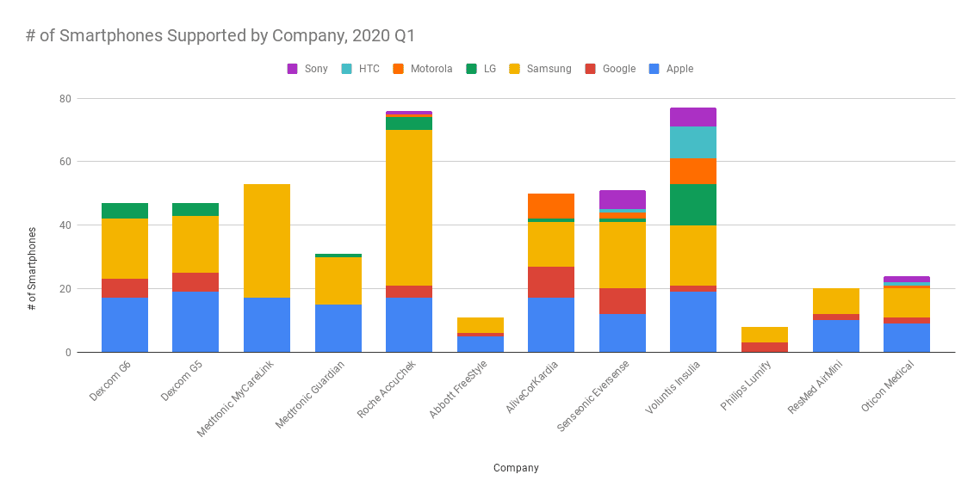Select the HTC segment of Voluntis Insulia bar

pos(693,142)
